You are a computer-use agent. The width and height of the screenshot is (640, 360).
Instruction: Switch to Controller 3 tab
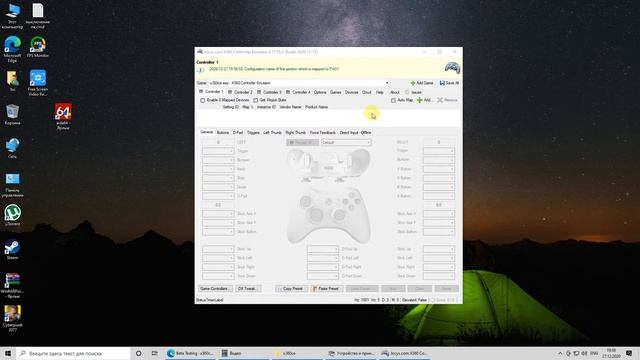(269, 92)
